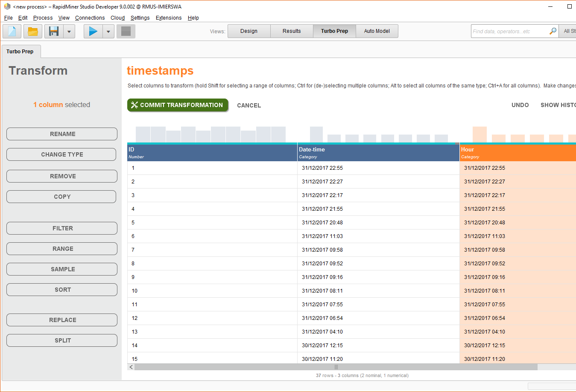
Task: Open the Extensions menu
Action: (169, 18)
